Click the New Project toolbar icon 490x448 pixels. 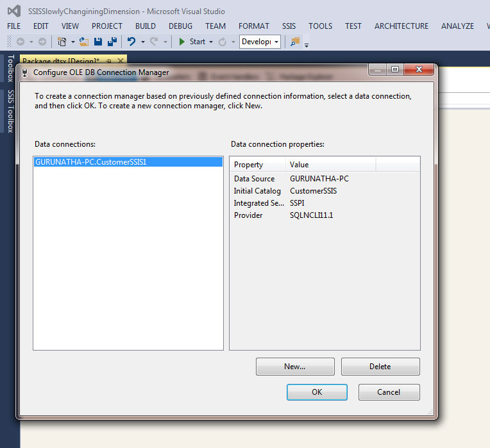click(62, 42)
